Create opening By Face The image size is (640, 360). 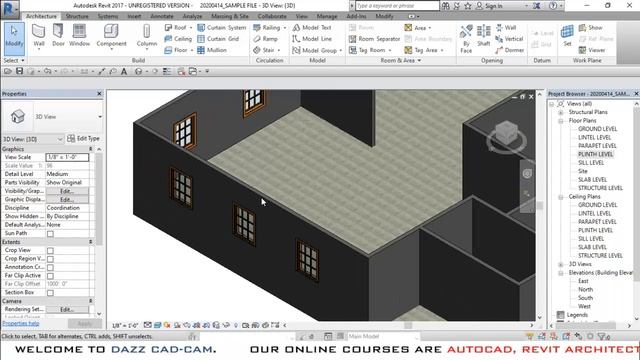pyautogui.click(x=466, y=39)
